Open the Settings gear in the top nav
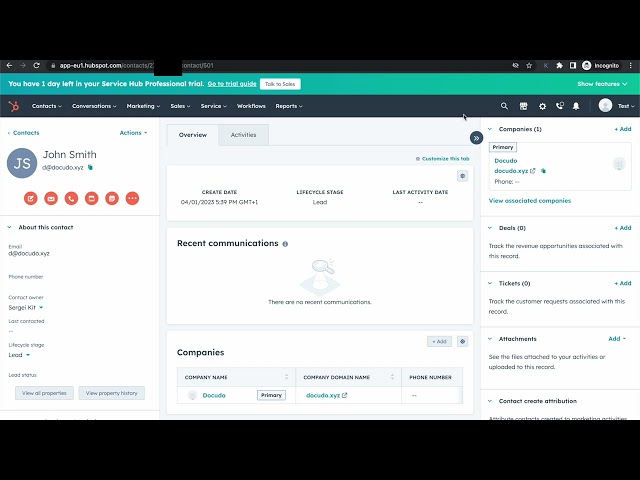This screenshot has height=480, width=640. 542,106
